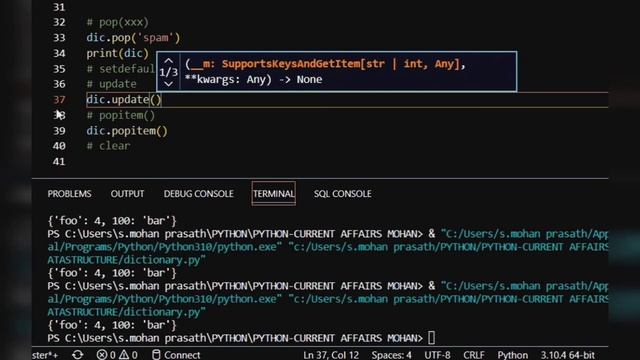The image size is (640, 360).
Task: Click the last {'foo': 4, 100: 'bar'} output
Action: [112, 325]
